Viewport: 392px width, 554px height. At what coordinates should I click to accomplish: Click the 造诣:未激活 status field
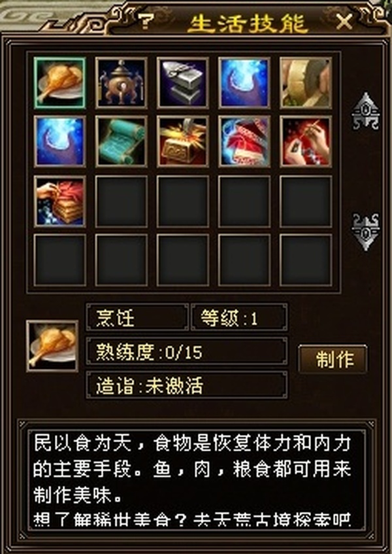[187, 385]
